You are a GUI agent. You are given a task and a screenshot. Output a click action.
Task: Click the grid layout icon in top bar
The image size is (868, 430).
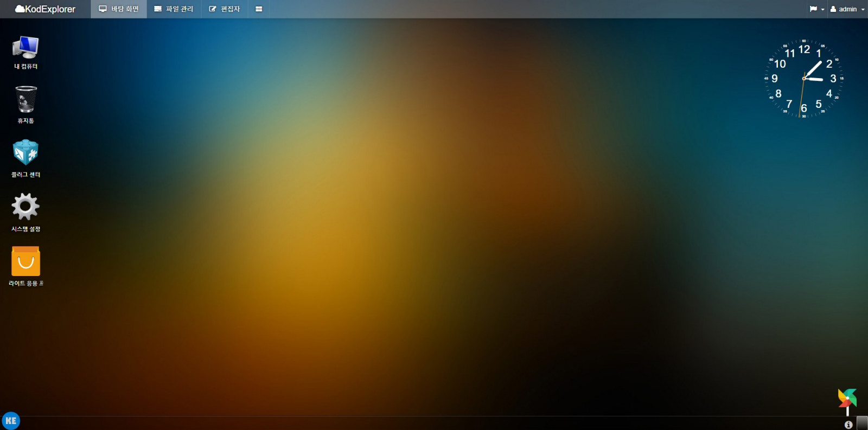coord(259,9)
